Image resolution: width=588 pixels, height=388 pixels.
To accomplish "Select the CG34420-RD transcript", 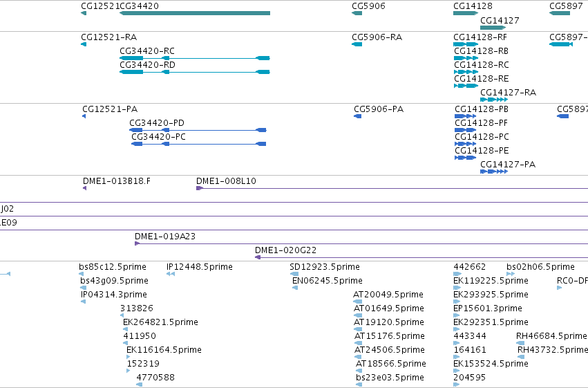I will (195, 72).
